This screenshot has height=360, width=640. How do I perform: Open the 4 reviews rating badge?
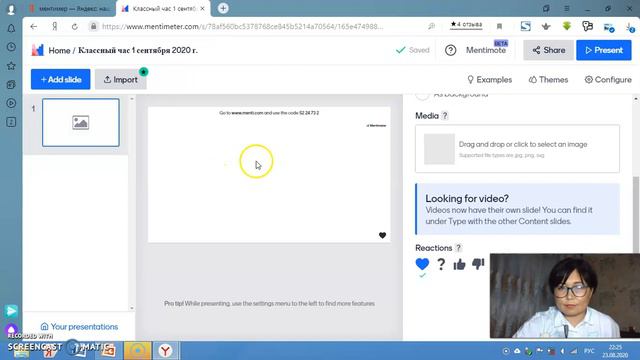point(466,24)
